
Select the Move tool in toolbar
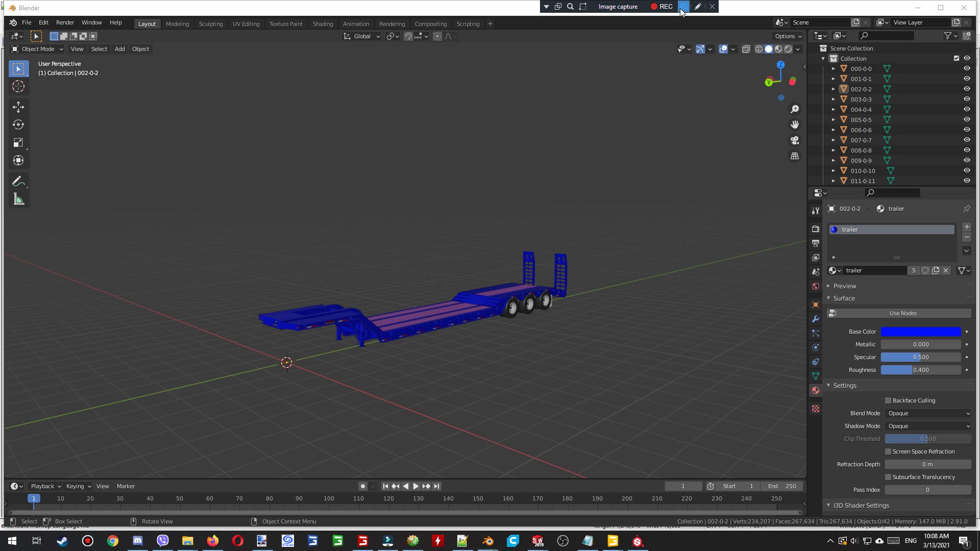pyautogui.click(x=18, y=107)
